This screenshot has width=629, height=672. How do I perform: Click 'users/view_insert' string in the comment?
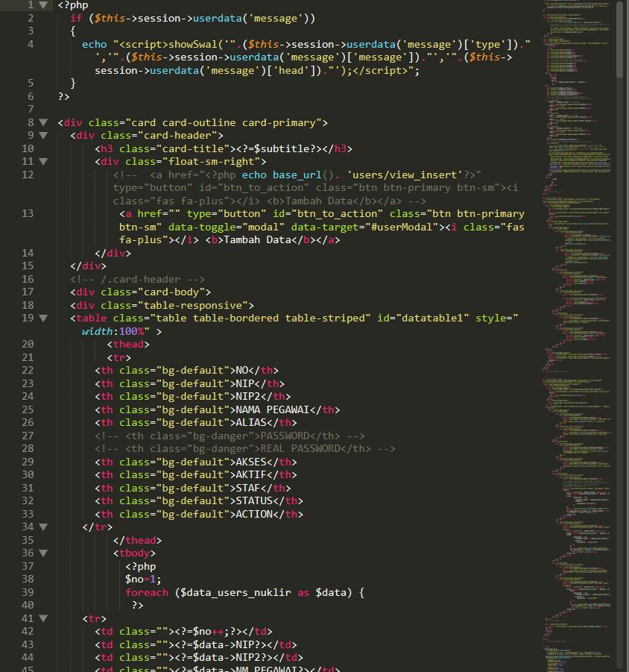point(405,175)
